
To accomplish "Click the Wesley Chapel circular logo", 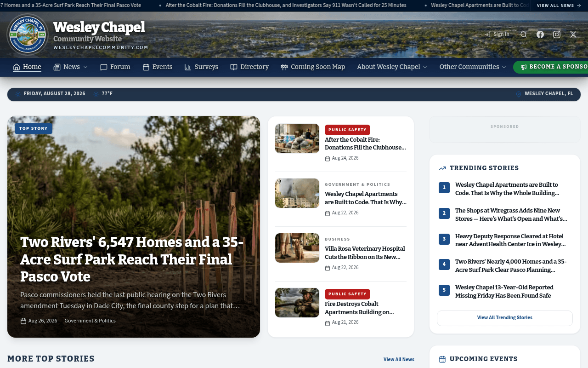I will pyautogui.click(x=28, y=34).
